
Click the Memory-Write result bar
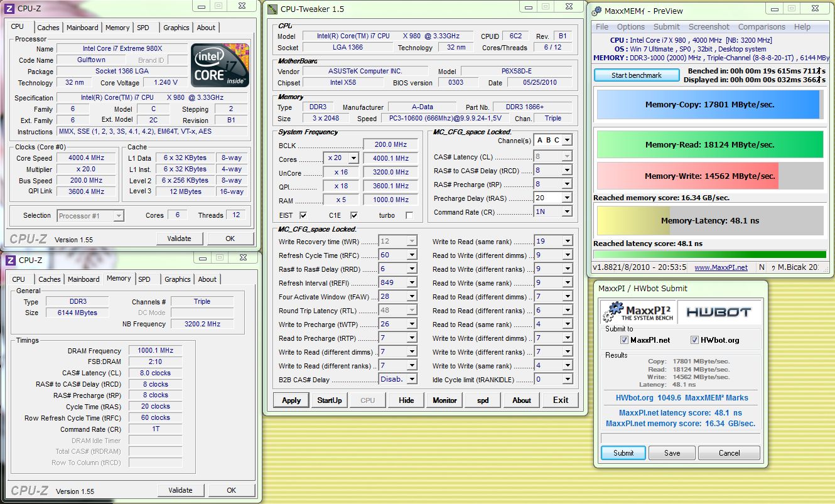point(709,176)
